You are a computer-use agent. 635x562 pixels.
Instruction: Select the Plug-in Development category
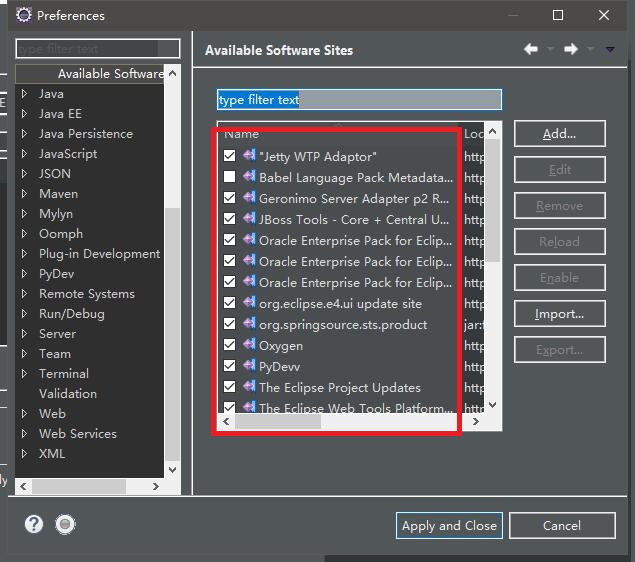pyautogui.click(x=100, y=254)
